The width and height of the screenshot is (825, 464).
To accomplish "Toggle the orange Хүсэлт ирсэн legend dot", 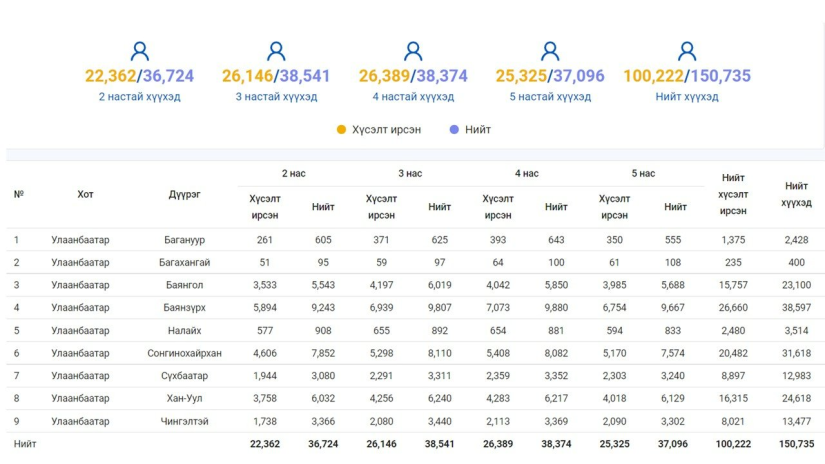I will coord(341,129).
